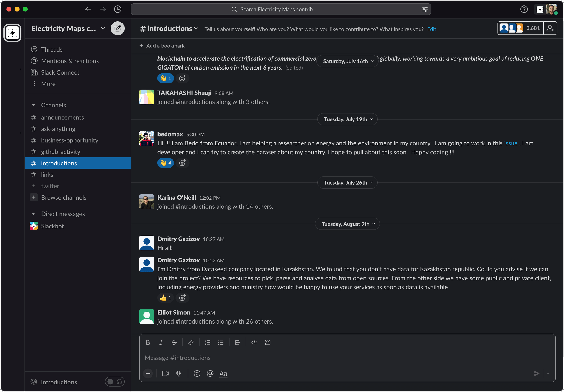The image size is (564, 392).
Task: Click the add people icon in header
Action: [550, 28]
